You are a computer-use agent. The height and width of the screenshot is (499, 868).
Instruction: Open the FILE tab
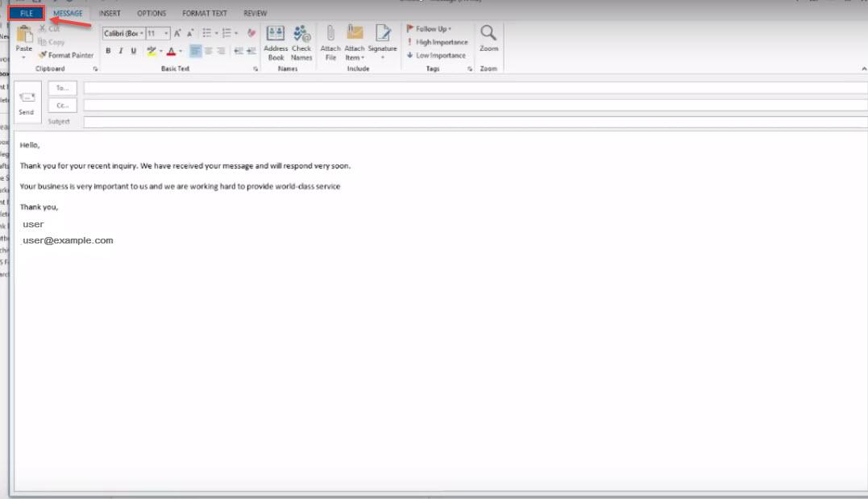(26, 13)
